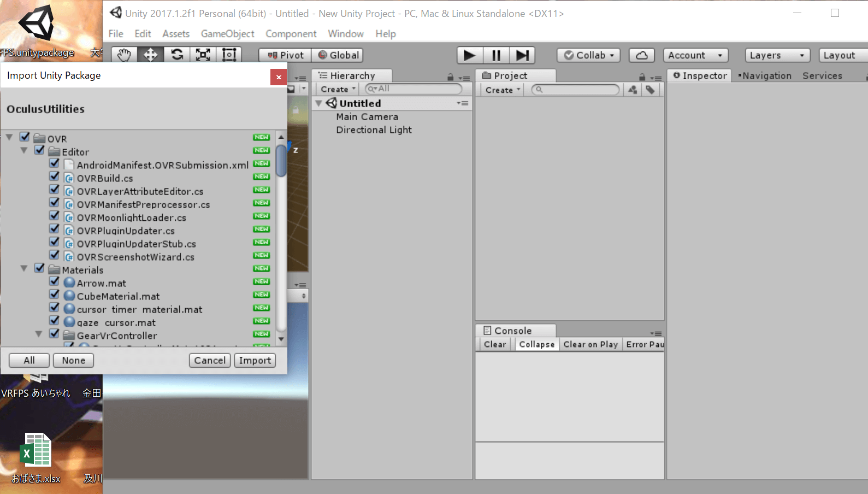Uncheck the Editor folder checkbox

click(x=39, y=150)
